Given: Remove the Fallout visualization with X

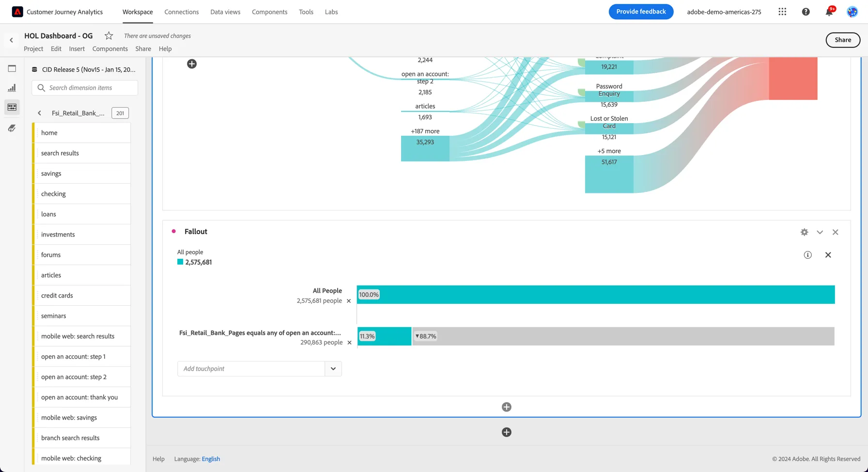Looking at the screenshot, I should tap(835, 232).
